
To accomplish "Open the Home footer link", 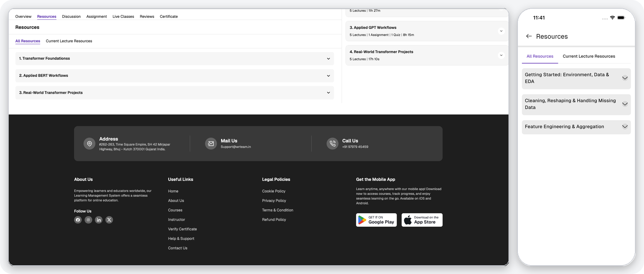I will click(173, 191).
